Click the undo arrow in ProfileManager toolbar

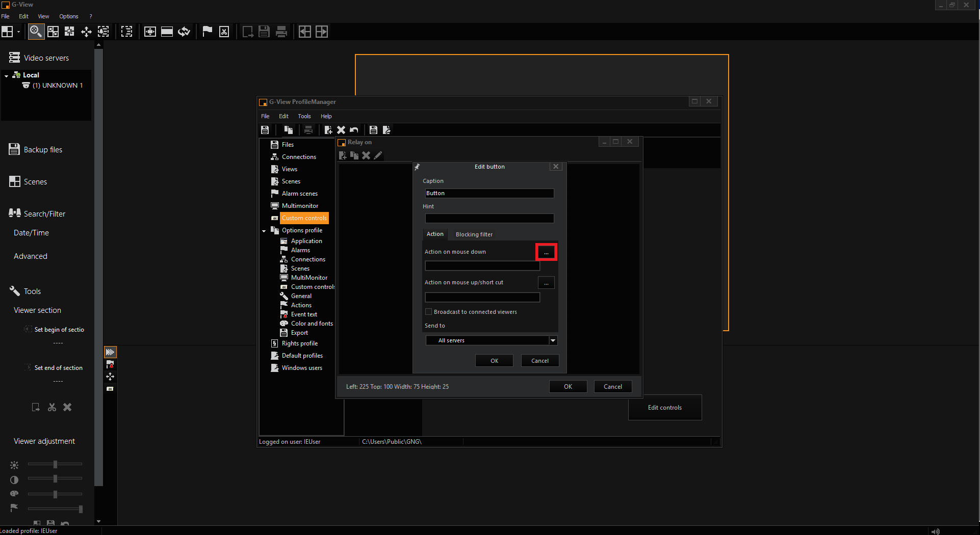[x=354, y=130]
